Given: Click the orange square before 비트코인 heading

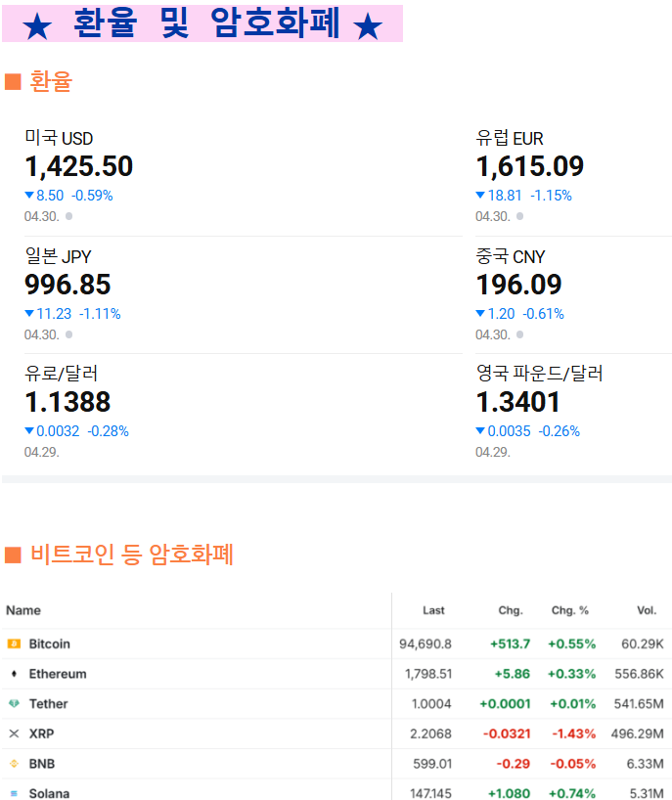Looking at the screenshot, I should [x=13, y=556].
